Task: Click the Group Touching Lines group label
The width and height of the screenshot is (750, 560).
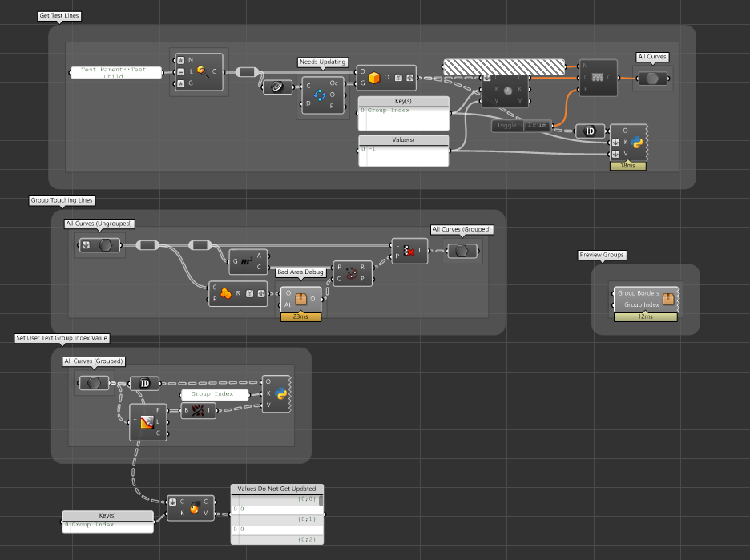Action: point(62,200)
